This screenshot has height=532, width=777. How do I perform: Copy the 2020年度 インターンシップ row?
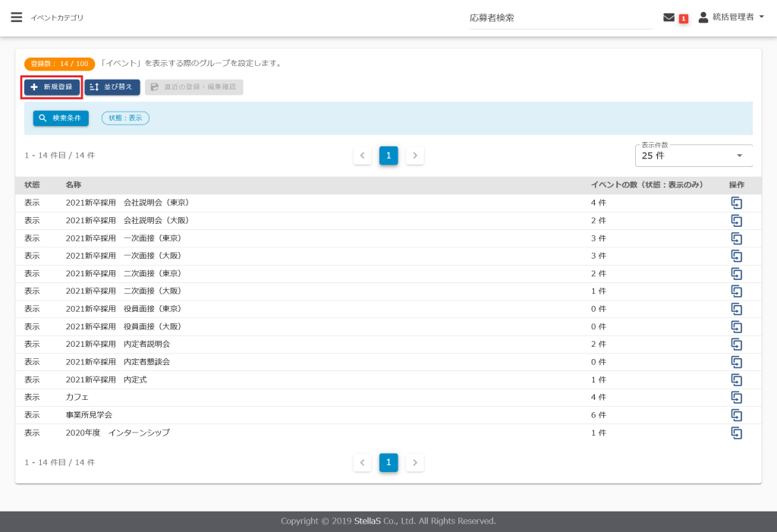pyautogui.click(x=735, y=433)
